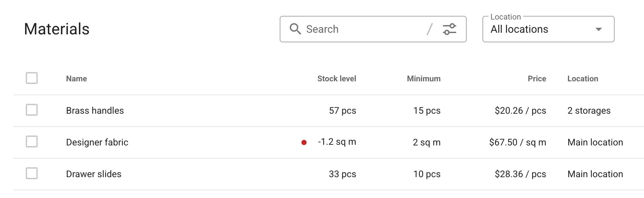Click the checkbox outline next to Brass handles
This screenshot has height=198, width=644.
pos(31,110)
